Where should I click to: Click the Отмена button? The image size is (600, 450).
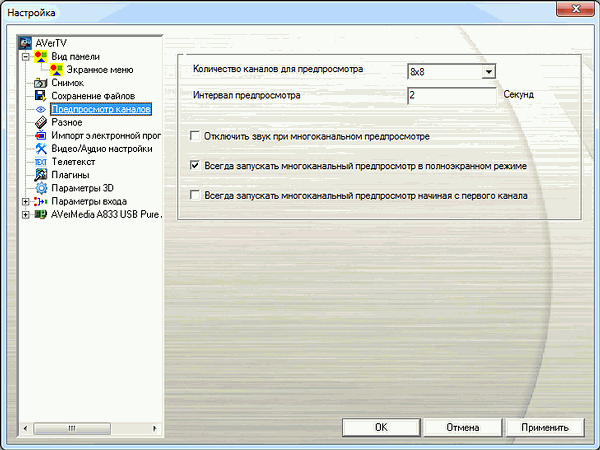(463, 427)
